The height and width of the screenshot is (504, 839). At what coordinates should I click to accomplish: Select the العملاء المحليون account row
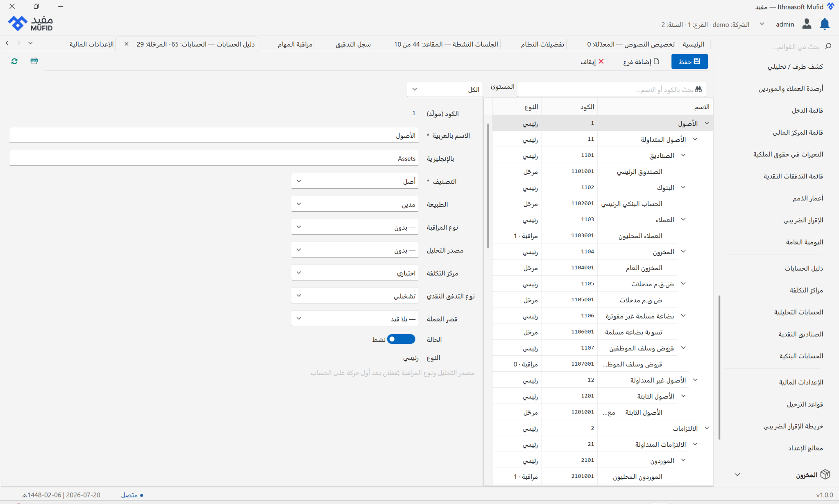602,235
